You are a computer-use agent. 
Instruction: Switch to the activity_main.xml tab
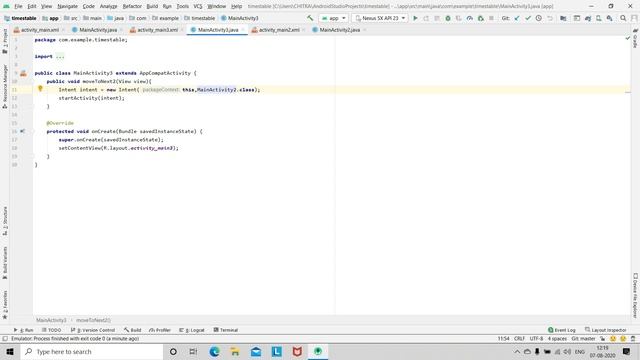(40, 30)
